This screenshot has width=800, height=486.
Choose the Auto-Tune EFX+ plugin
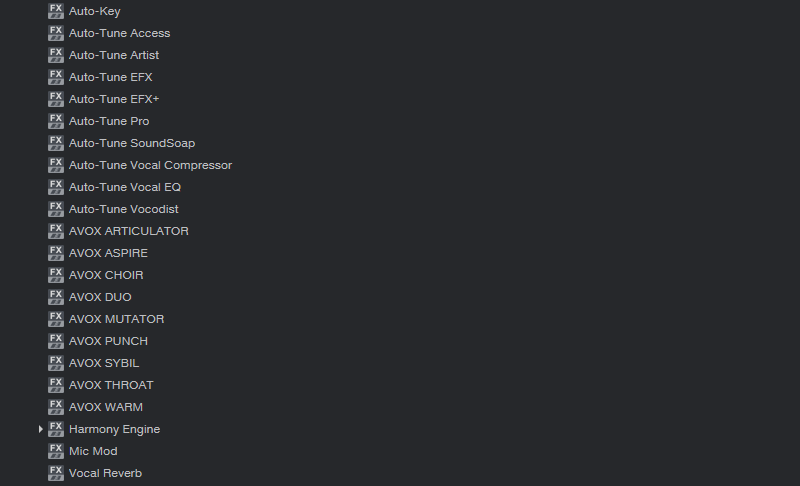tap(114, 99)
